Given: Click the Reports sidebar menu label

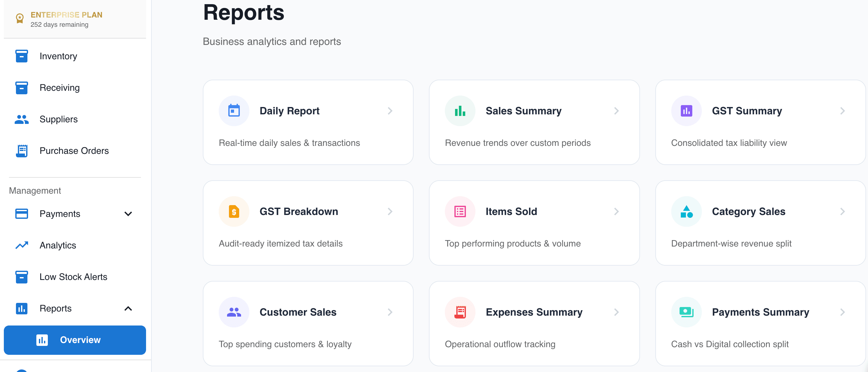Looking at the screenshot, I should click(x=55, y=308).
